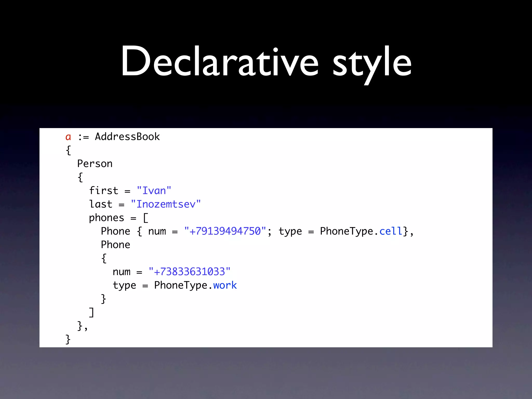Click the blue 'work' enum value
532x399 pixels.
(225, 285)
